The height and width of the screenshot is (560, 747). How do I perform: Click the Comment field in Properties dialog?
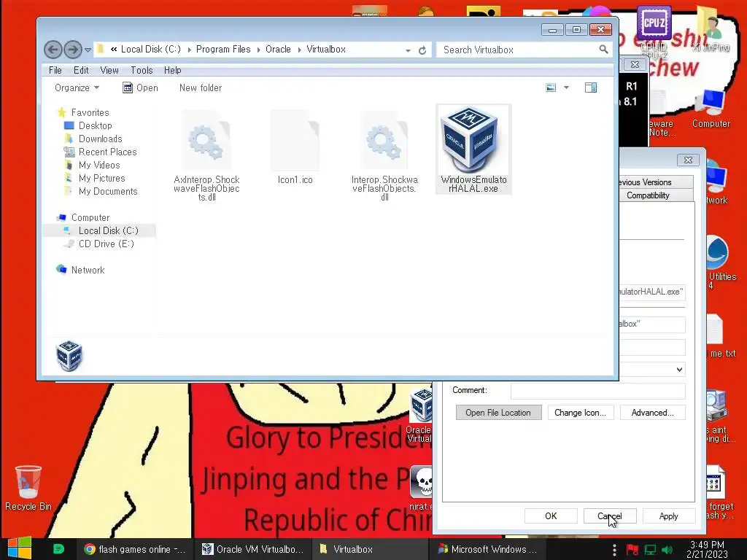point(598,391)
